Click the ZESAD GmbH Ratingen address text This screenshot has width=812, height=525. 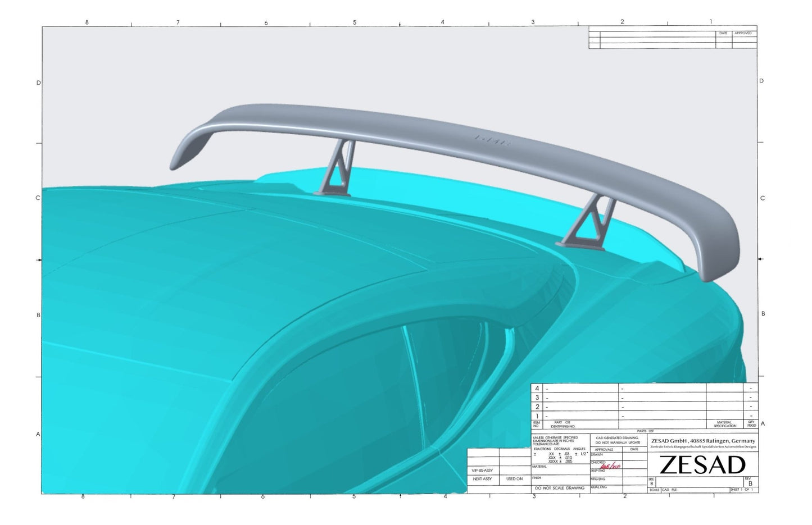pyautogui.click(x=702, y=441)
